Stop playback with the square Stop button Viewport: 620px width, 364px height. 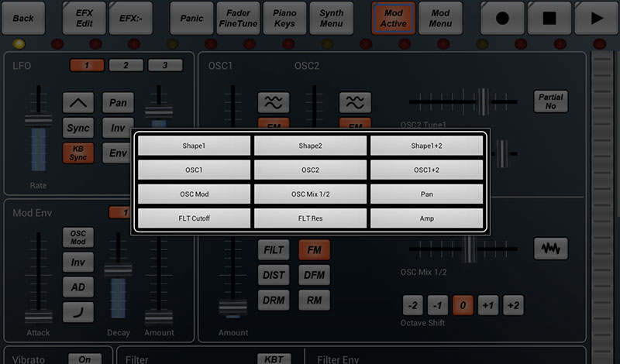549,18
